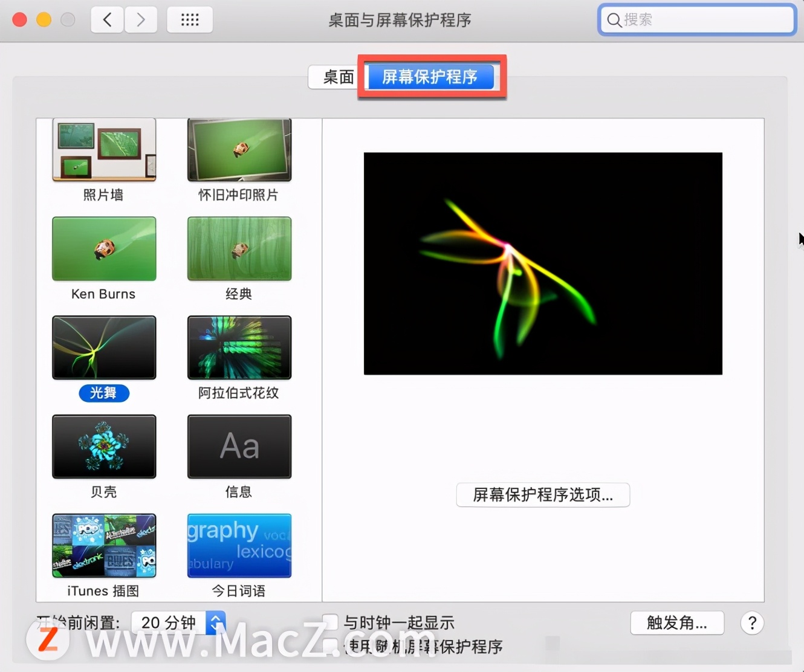Click the help question mark icon
The image size is (804, 672).
click(752, 622)
